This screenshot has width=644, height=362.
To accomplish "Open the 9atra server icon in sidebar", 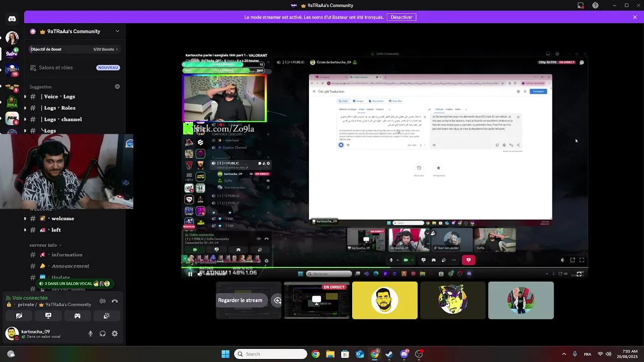I will point(12,53).
